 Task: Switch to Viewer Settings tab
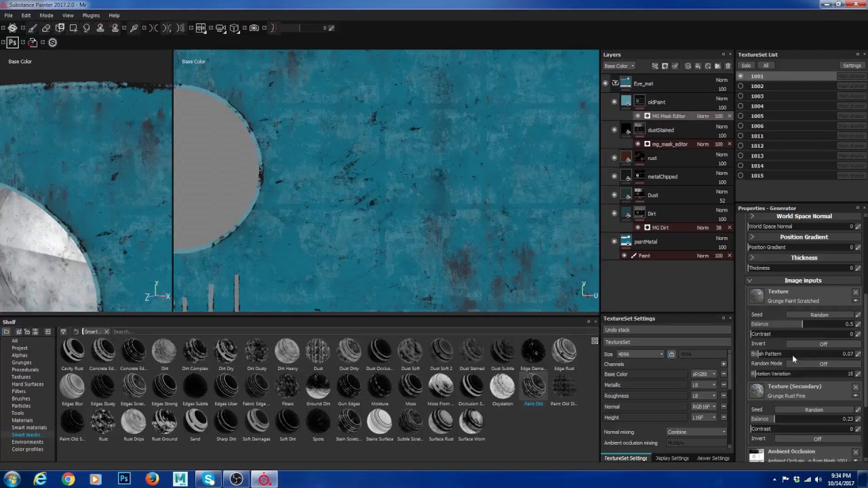[713, 458]
